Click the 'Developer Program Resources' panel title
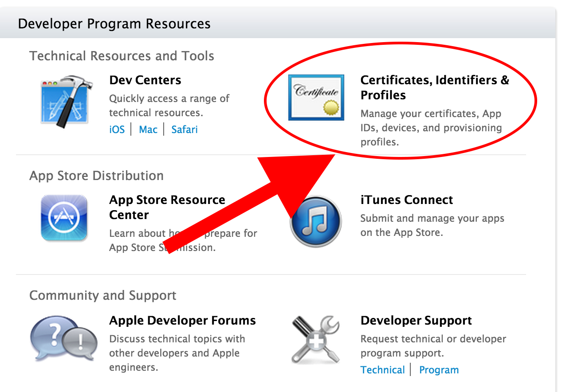Viewport: 566px width, 392px height. [x=114, y=24]
